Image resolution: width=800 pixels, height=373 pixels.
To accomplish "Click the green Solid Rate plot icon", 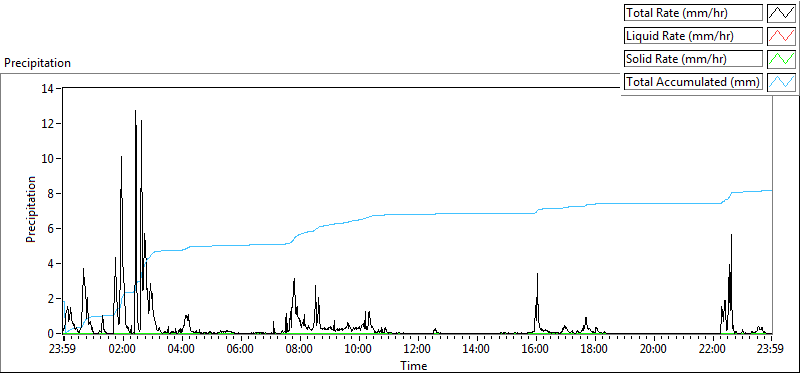I will tap(782, 59).
